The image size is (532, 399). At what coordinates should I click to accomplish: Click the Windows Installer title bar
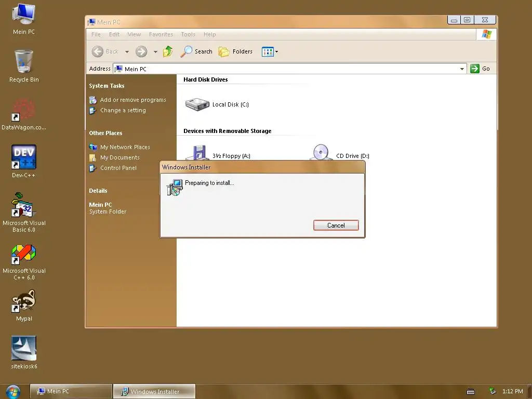coord(262,167)
